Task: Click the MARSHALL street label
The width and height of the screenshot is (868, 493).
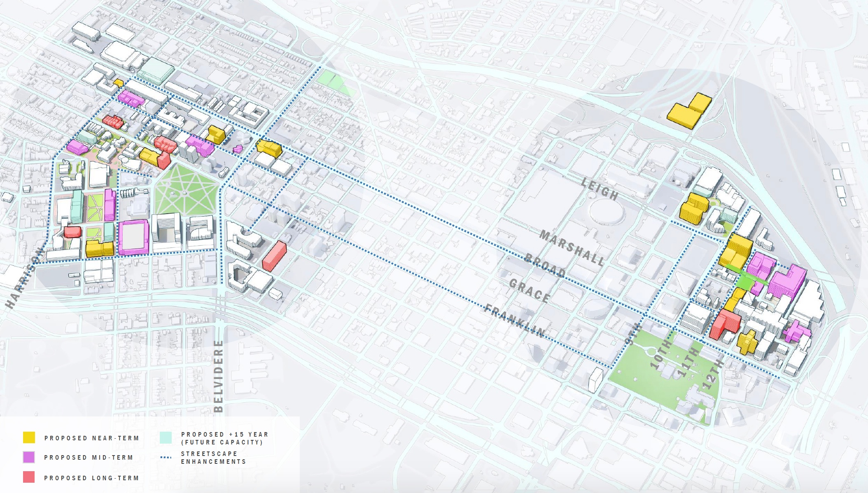Action: pyautogui.click(x=572, y=247)
